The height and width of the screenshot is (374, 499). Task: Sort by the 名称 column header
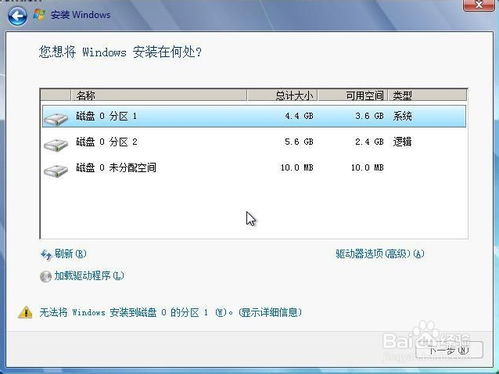click(159, 95)
